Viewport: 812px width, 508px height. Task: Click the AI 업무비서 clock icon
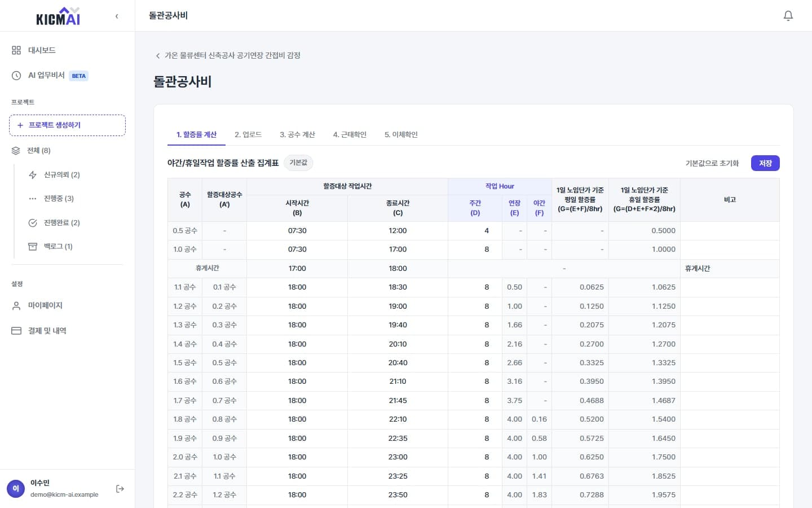click(16, 76)
